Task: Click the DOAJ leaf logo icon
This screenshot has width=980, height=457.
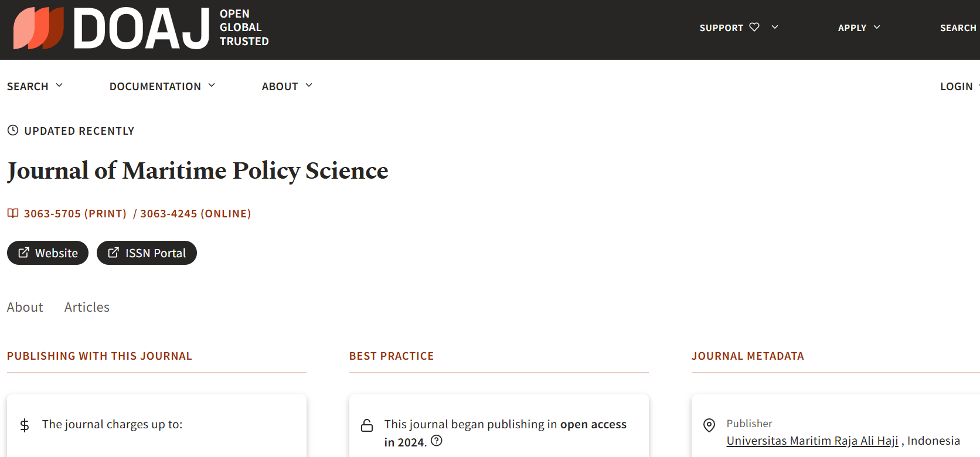Action: coord(39,28)
